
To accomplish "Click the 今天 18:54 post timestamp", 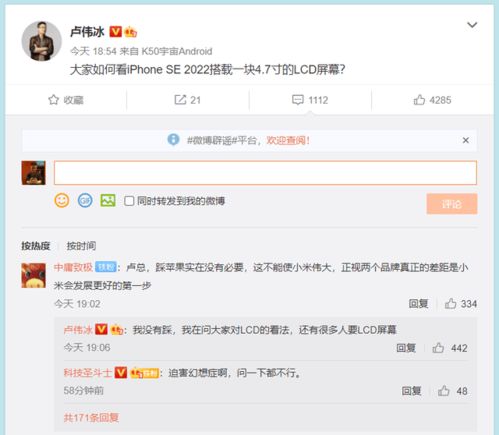I will [x=93, y=51].
